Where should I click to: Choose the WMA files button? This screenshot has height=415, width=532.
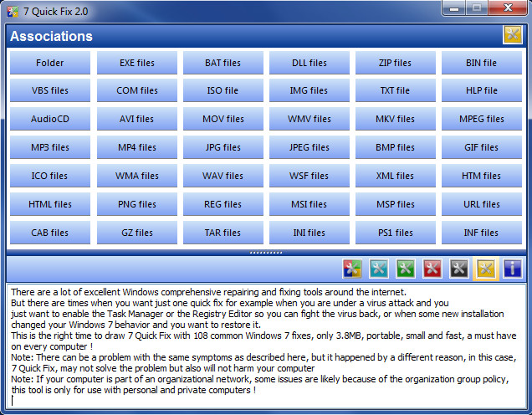(x=137, y=176)
